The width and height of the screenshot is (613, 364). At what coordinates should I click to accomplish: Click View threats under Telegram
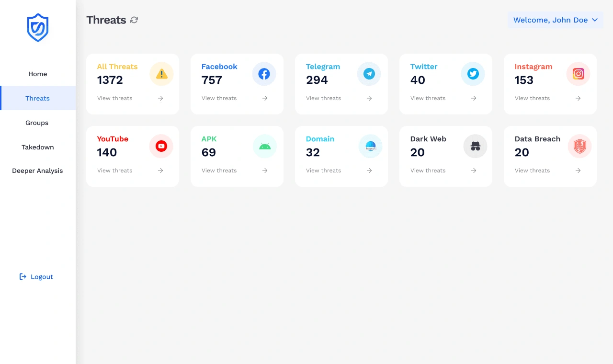click(324, 98)
